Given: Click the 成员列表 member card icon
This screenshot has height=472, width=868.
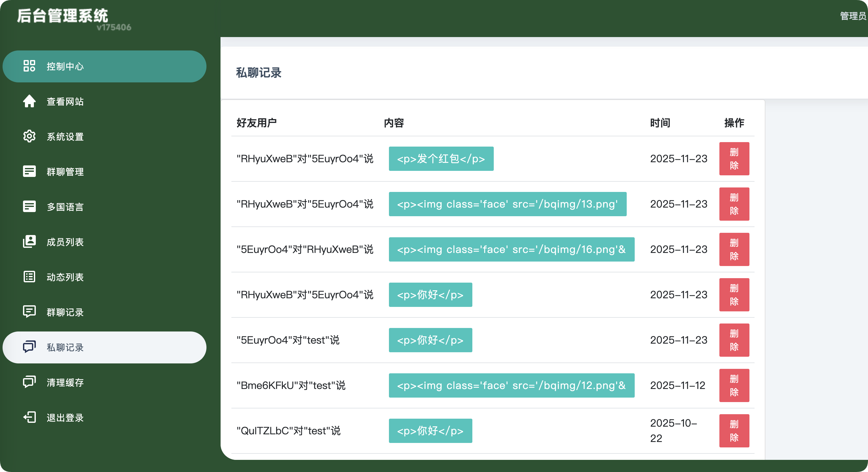Looking at the screenshot, I should point(29,242).
